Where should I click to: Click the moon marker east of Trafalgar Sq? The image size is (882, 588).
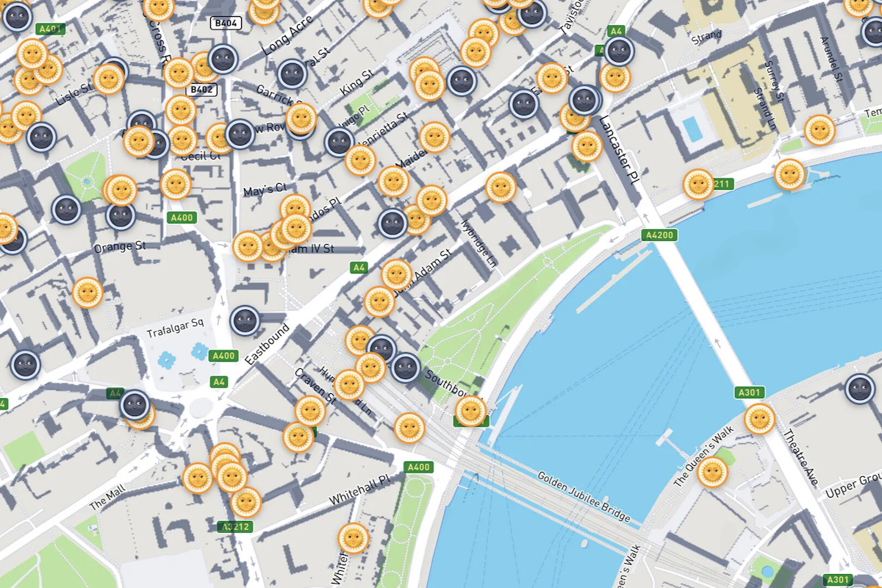click(x=245, y=320)
